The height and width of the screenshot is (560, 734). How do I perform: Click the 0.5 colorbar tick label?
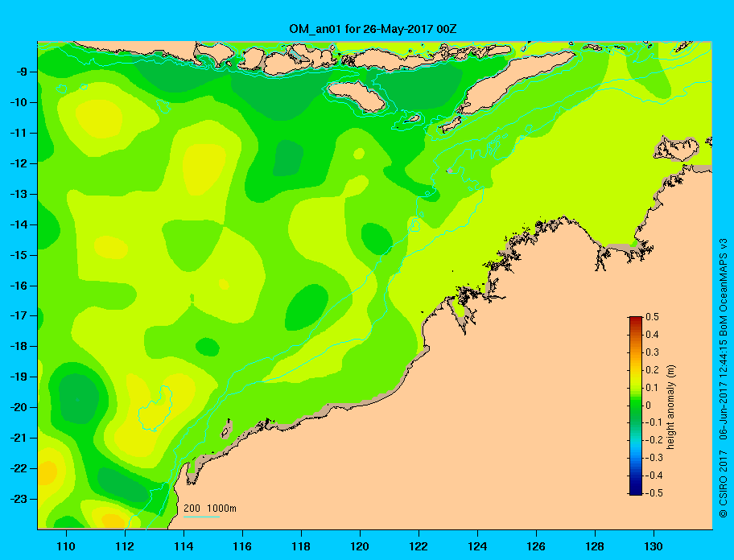click(652, 317)
